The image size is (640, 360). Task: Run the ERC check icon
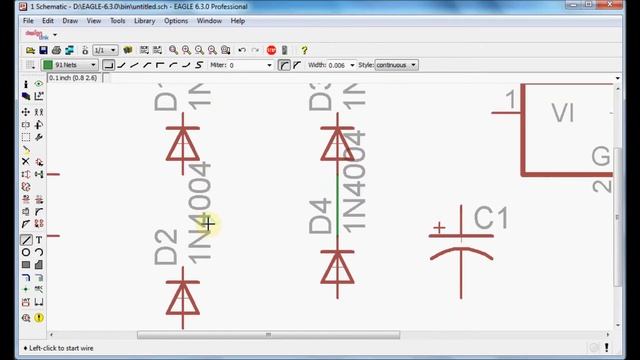(26, 318)
